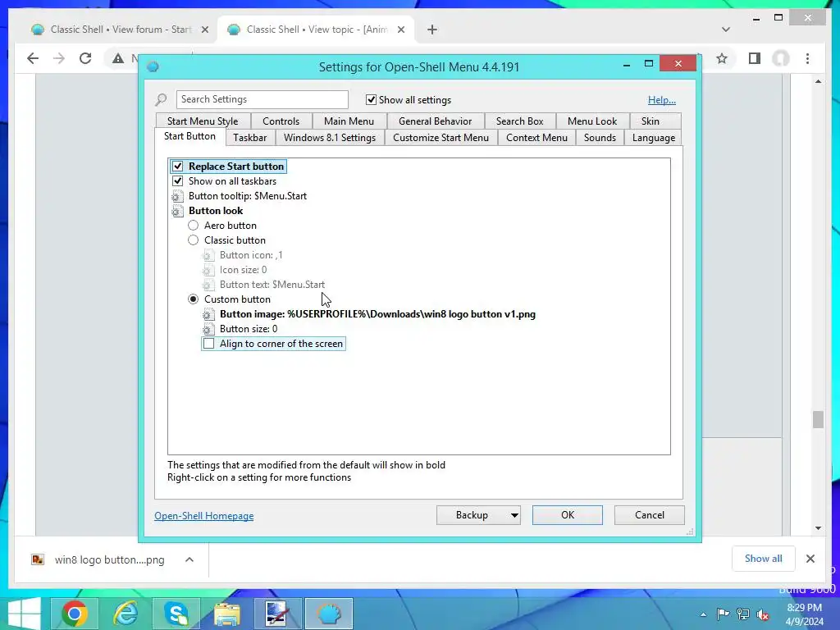Click the setting icon beside Button image
Screen dimensions: 840x630
point(208,314)
